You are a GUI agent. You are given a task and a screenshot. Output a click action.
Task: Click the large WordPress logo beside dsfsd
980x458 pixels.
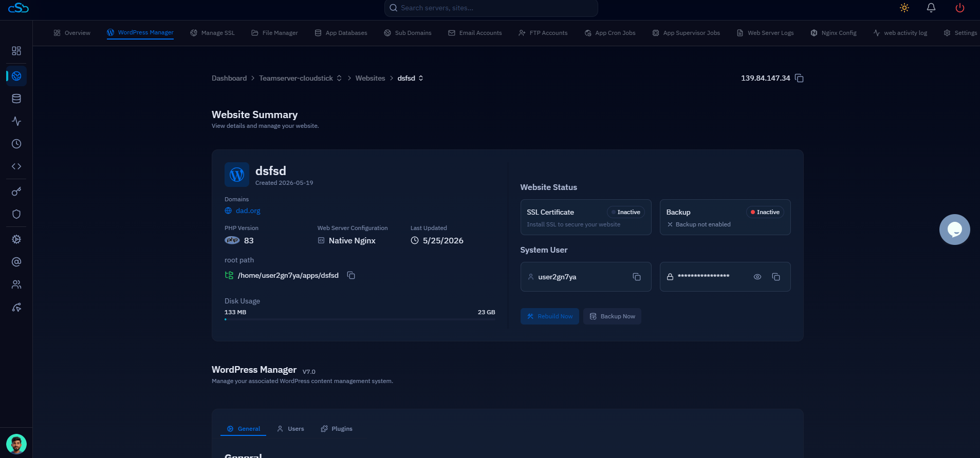(x=237, y=175)
